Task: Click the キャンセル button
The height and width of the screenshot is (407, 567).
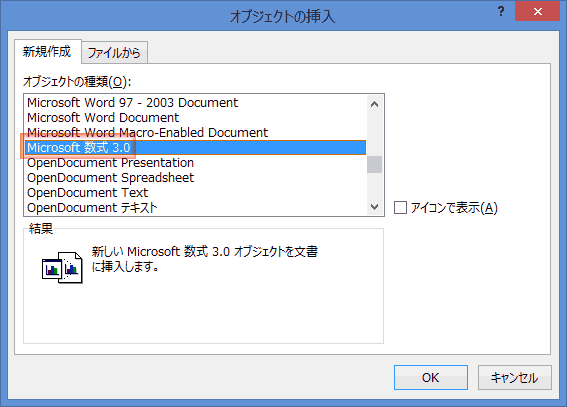Action: click(x=515, y=377)
